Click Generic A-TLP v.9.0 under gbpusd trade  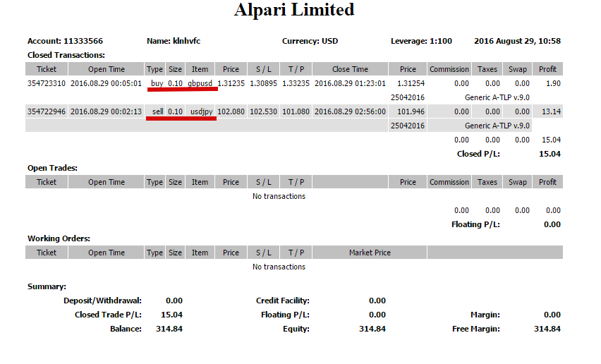[x=497, y=97]
